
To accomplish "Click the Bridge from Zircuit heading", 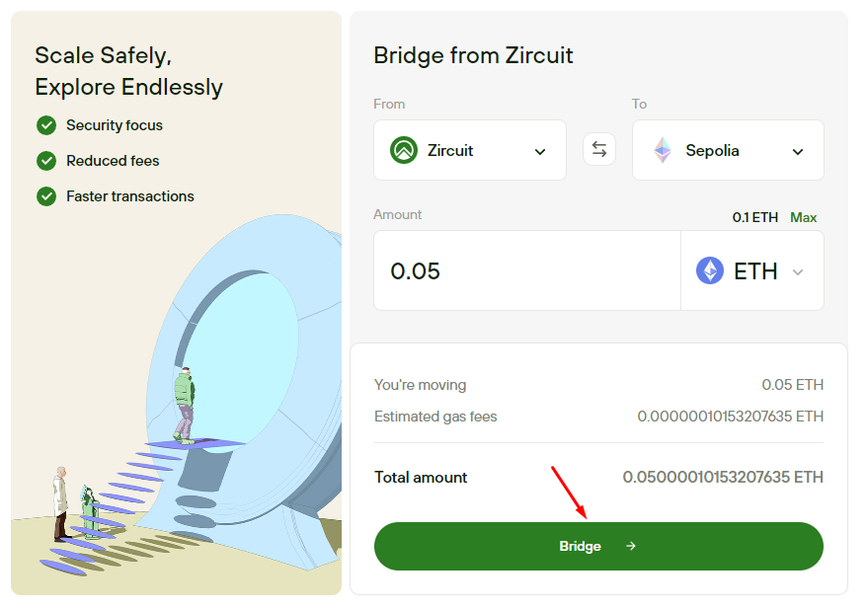I will pos(473,55).
